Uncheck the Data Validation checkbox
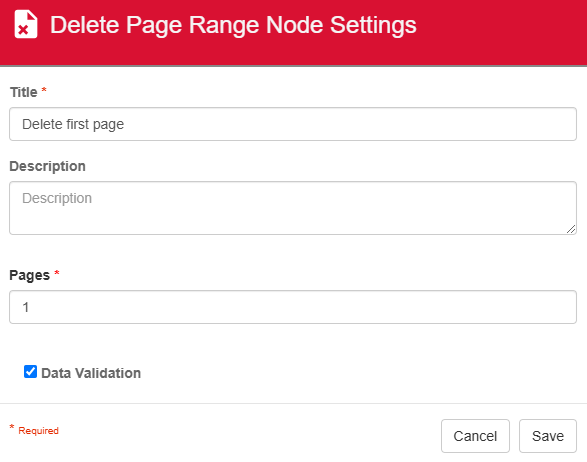The height and width of the screenshot is (462, 587). pyautogui.click(x=30, y=372)
